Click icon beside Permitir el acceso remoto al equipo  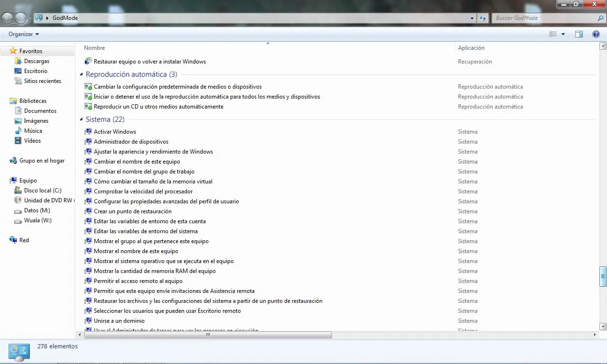(88, 281)
